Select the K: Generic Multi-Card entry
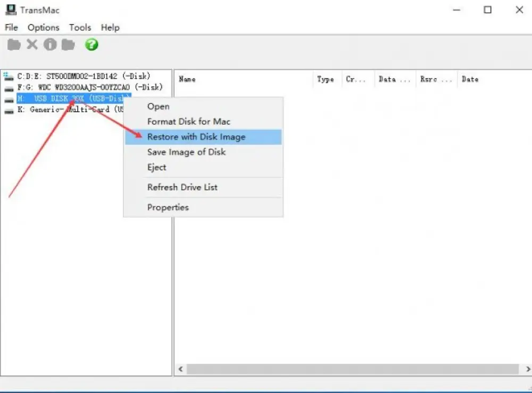 [70, 110]
